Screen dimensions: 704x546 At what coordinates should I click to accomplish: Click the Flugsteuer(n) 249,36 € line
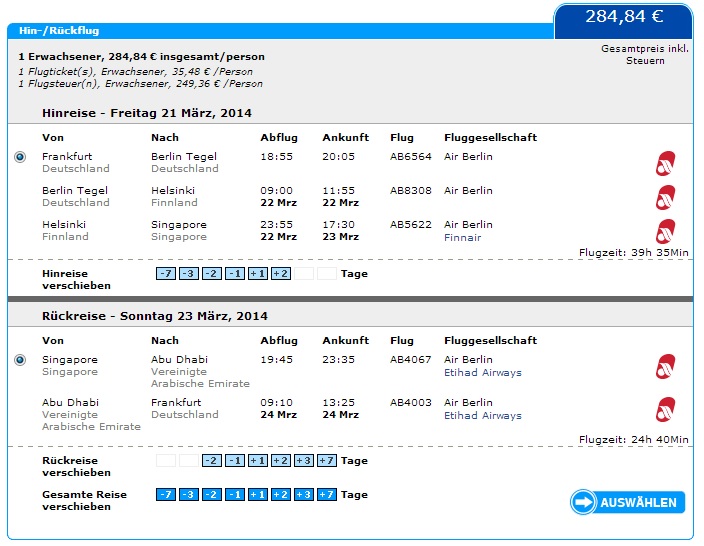point(141,84)
